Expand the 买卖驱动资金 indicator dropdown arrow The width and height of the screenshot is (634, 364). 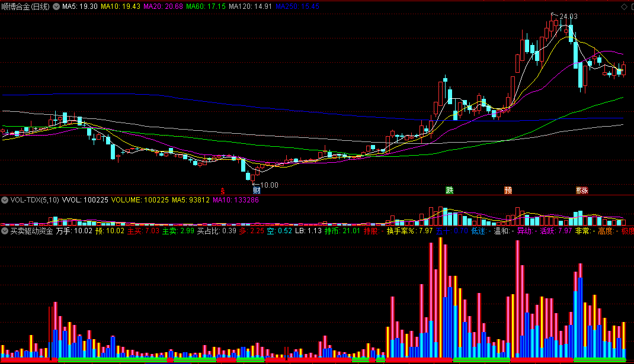[5, 231]
